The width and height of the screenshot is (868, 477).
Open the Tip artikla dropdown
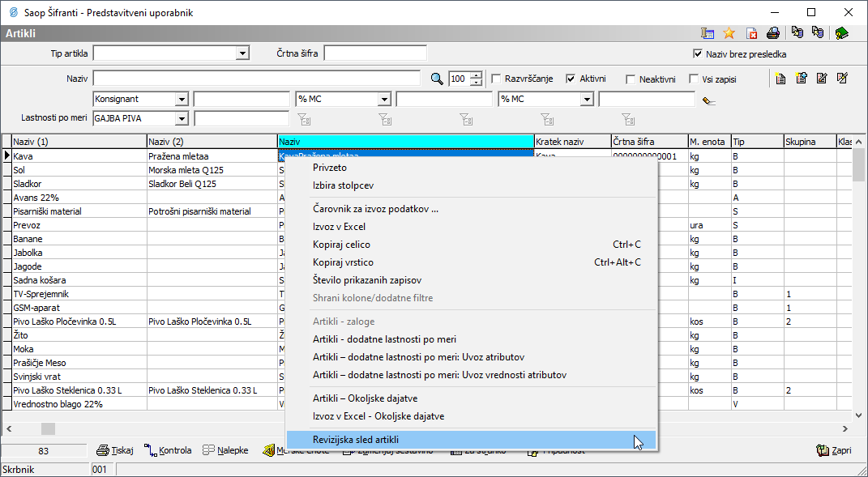(x=242, y=53)
